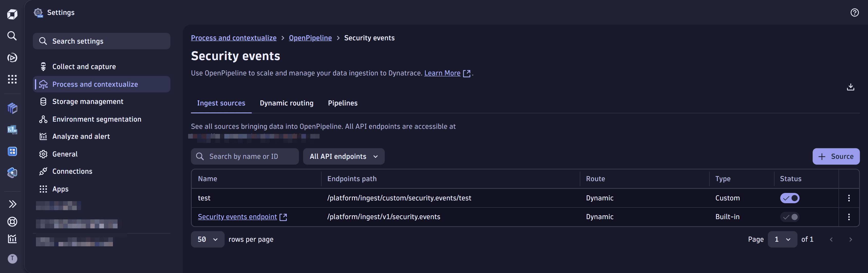The width and height of the screenshot is (868, 273).
Task: Open the apps grid icon in dock
Action: tap(12, 79)
